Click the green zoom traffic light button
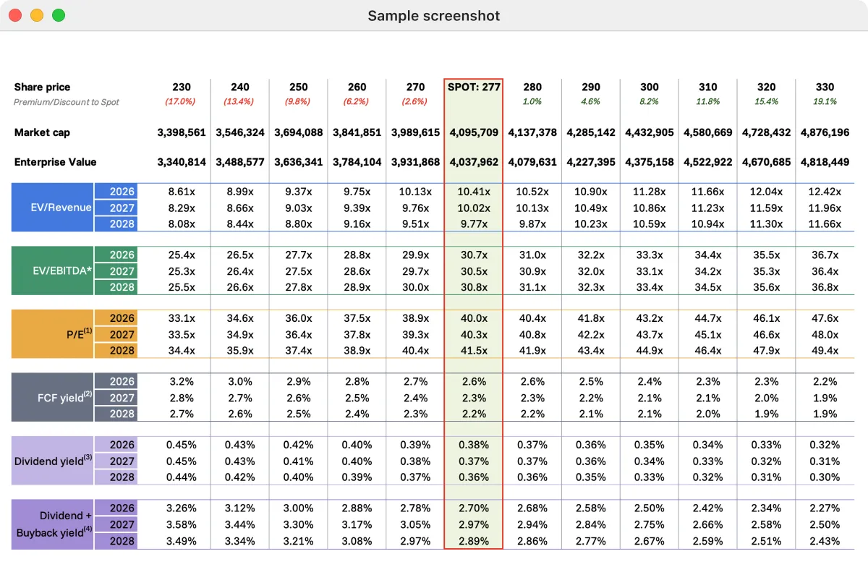The image size is (868, 588). (x=58, y=14)
